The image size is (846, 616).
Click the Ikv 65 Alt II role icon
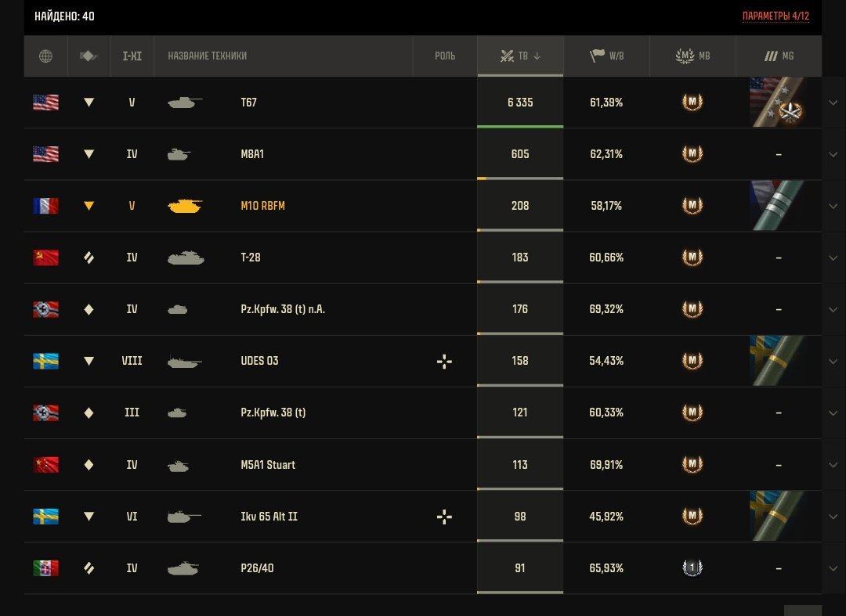pyautogui.click(x=444, y=517)
